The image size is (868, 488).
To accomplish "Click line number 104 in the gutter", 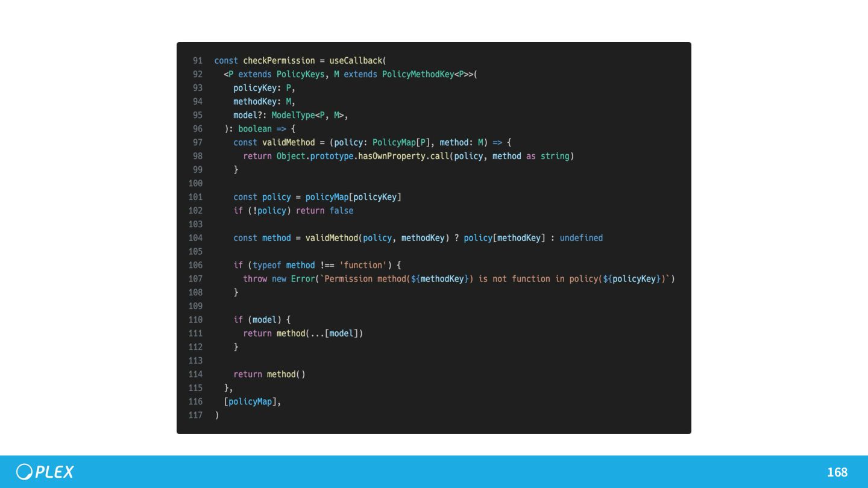I will point(195,238).
